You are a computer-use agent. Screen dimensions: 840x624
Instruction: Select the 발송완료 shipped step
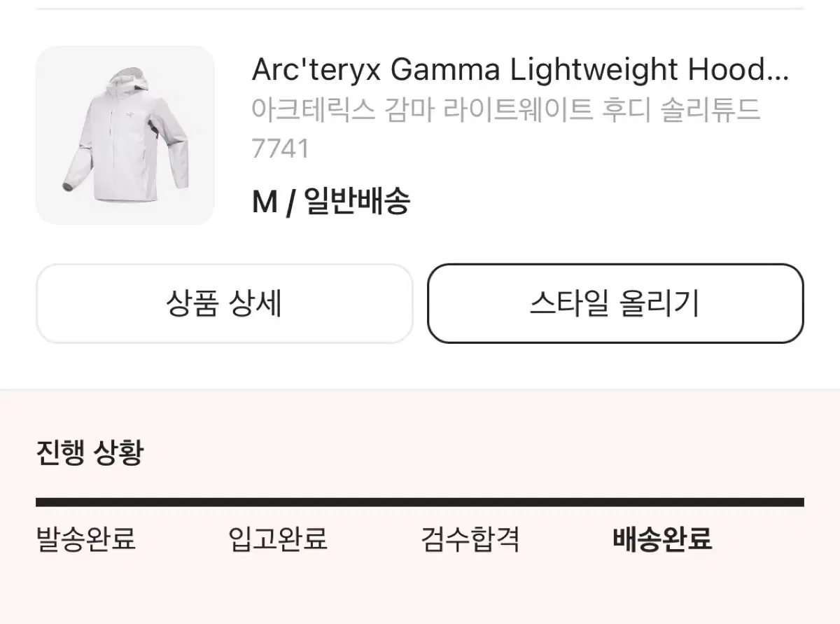click(85, 539)
